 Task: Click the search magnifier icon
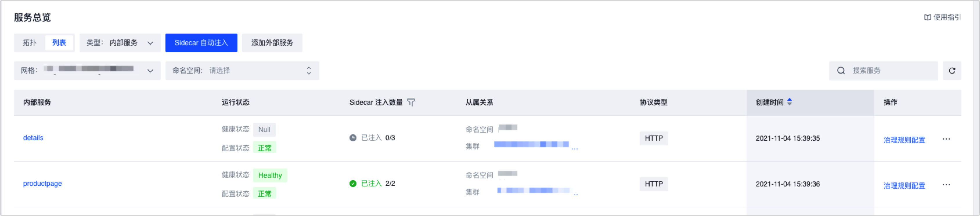pyautogui.click(x=841, y=71)
